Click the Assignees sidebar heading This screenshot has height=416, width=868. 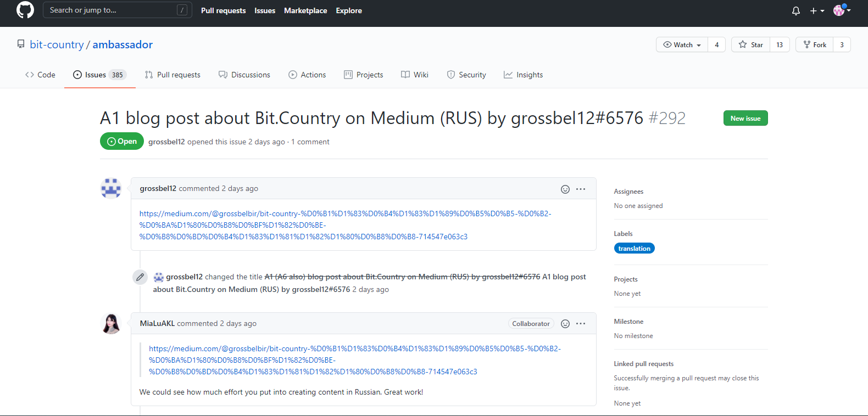point(628,192)
